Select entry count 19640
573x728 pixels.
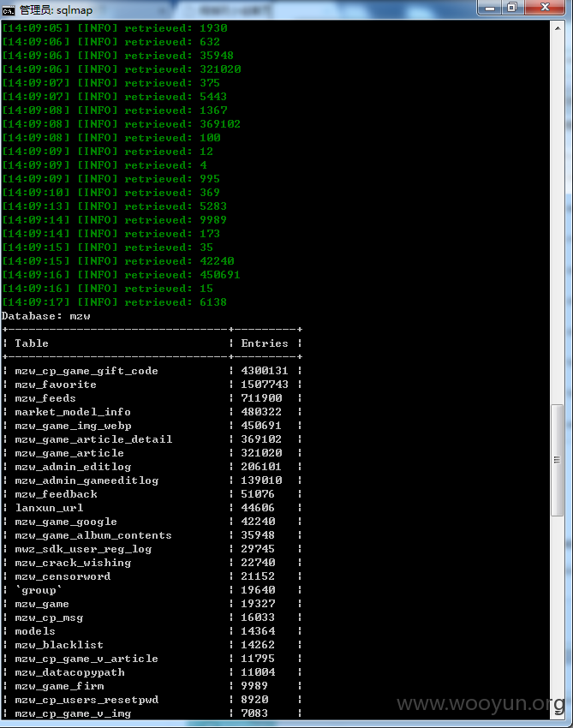tap(258, 590)
